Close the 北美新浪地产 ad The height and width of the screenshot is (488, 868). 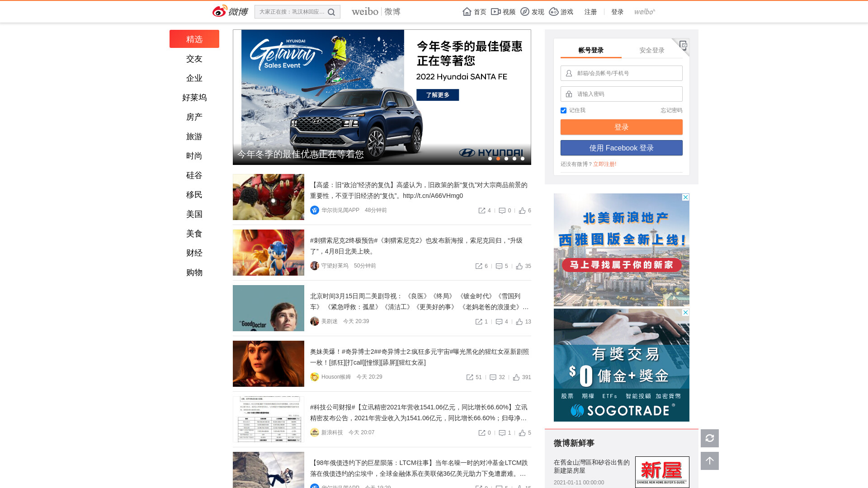pyautogui.click(x=685, y=197)
